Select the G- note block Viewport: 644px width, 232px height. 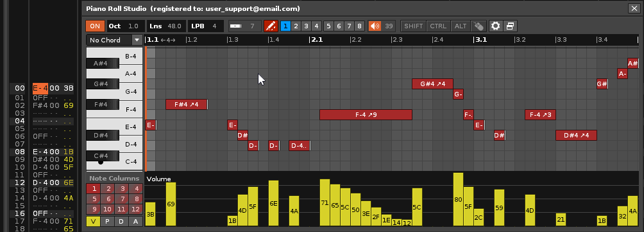pyautogui.click(x=459, y=94)
